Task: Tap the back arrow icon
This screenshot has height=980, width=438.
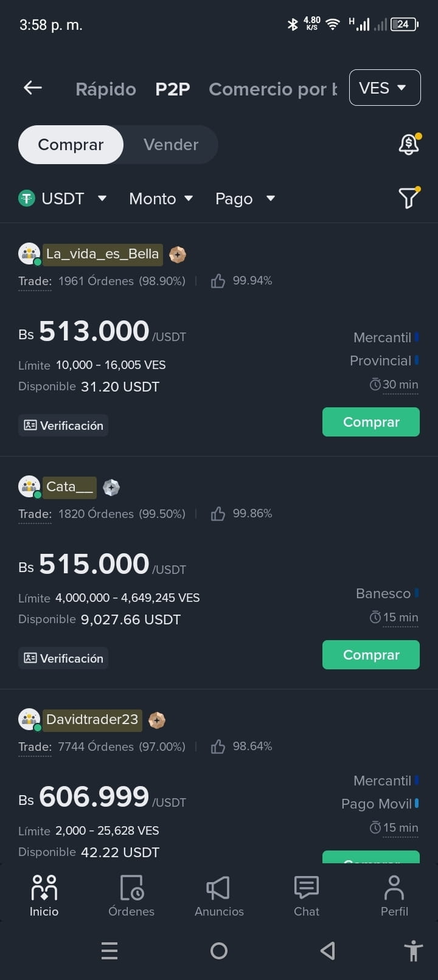Action: tap(33, 88)
